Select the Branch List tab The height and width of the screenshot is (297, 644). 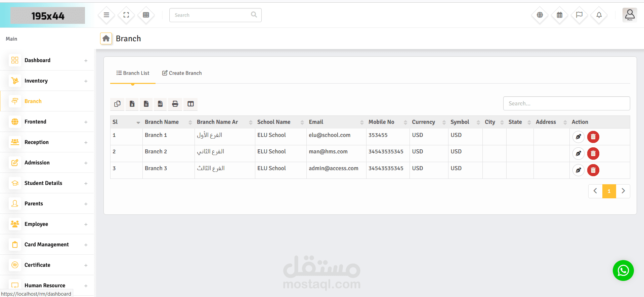(x=133, y=73)
